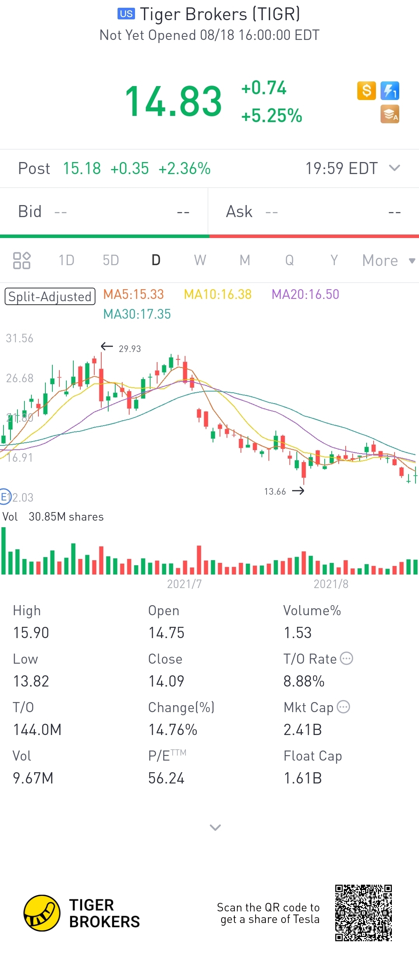
Task: Tap the MA10:16.38 indicator label
Action: (218, 294)
